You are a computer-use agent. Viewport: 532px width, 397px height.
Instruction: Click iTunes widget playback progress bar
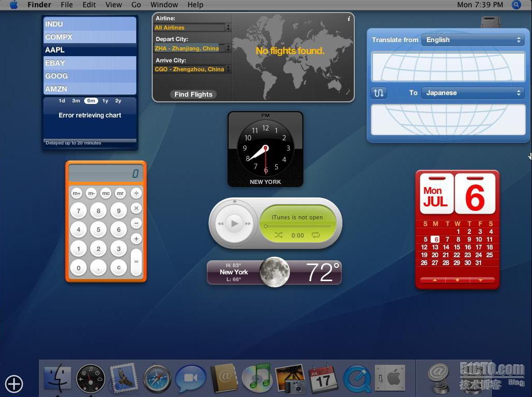[x=298, y=226]
